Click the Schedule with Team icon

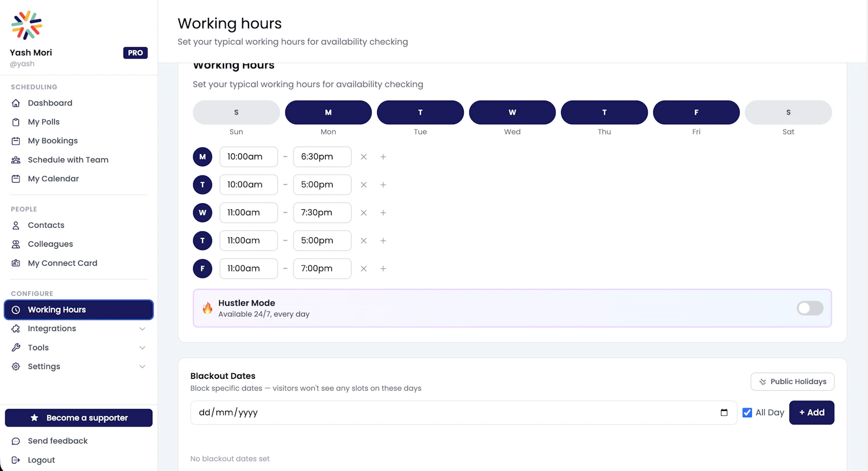pos(16,160)
